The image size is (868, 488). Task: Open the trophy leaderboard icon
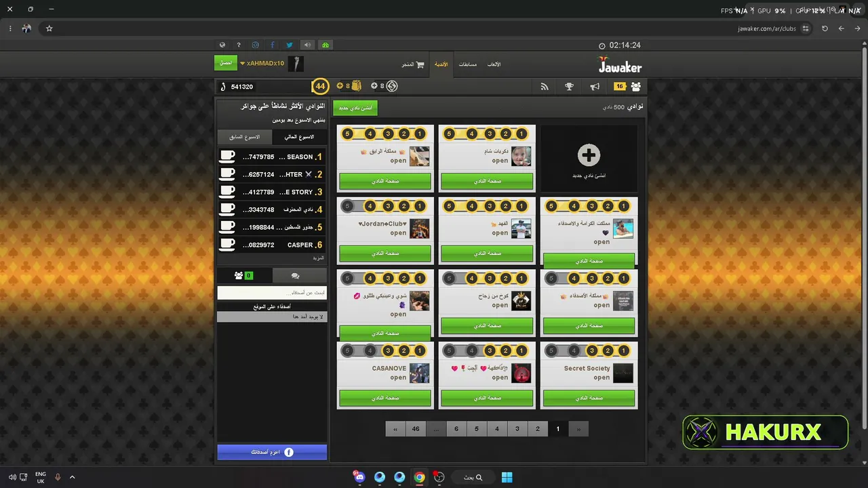(x=570, y=87)
